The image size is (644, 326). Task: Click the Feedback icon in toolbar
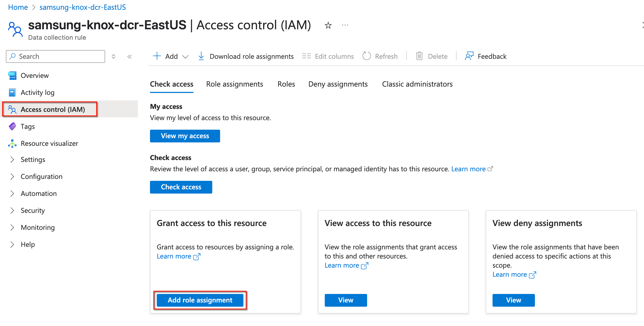click(x=469, y=56)
